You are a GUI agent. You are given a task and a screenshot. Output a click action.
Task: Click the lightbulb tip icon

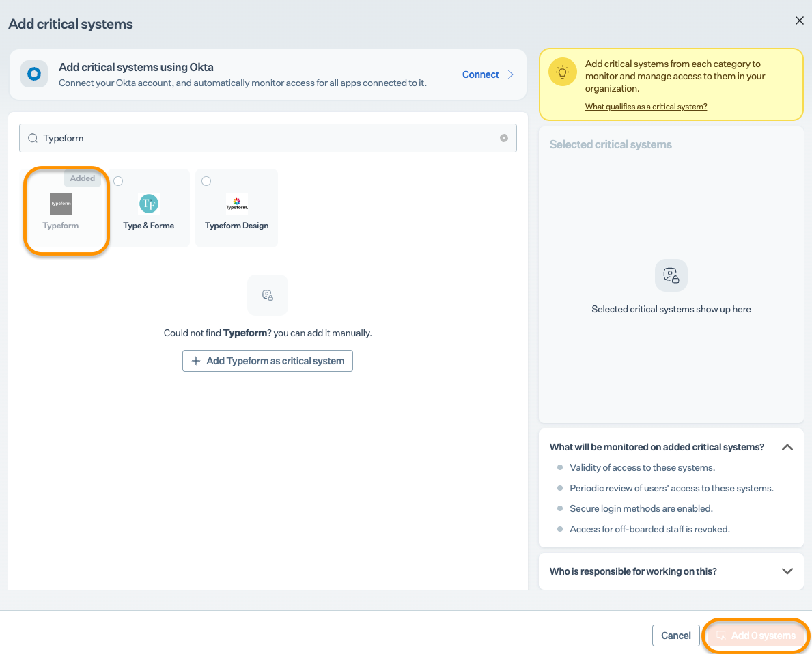pos(563,72)
